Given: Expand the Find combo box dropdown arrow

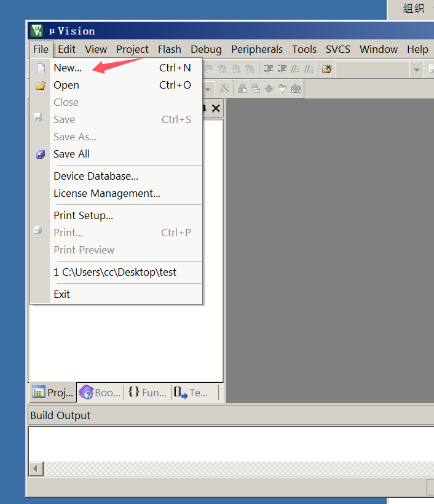Looking at the screenshot, I should coord(417,70).
